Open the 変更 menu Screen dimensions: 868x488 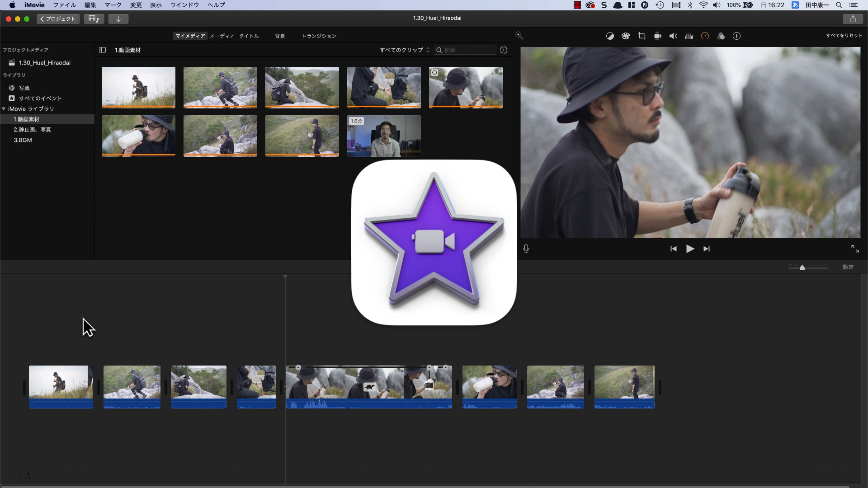click(x=136, y=5)
